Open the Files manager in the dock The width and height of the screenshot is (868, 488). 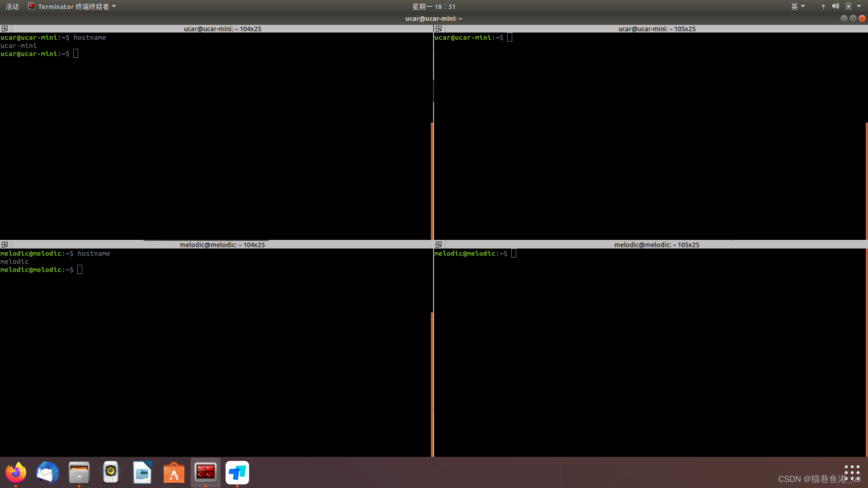pos(79,473)
